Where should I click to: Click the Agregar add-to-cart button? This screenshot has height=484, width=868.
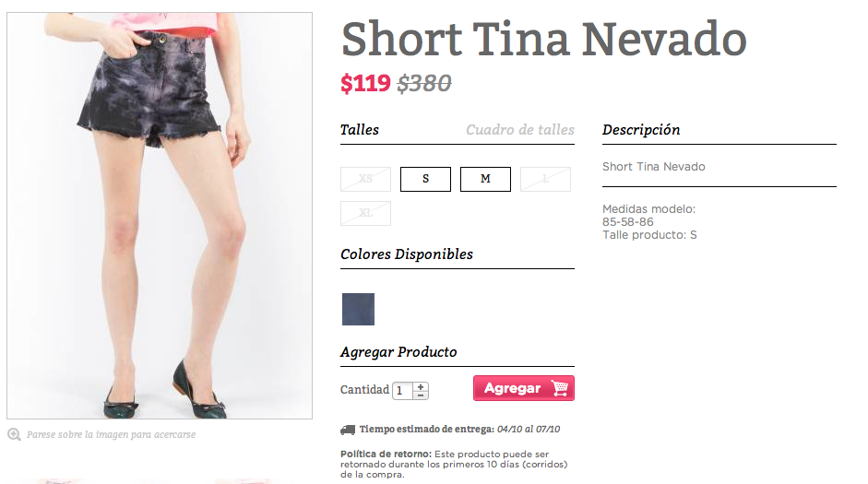[524, 388]
